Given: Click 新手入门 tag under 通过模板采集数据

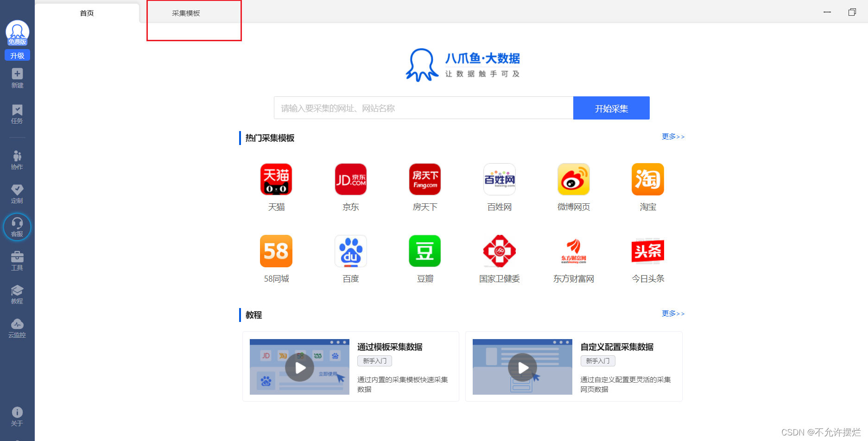Looking at the screenshot, I should (x=374, y=361).
